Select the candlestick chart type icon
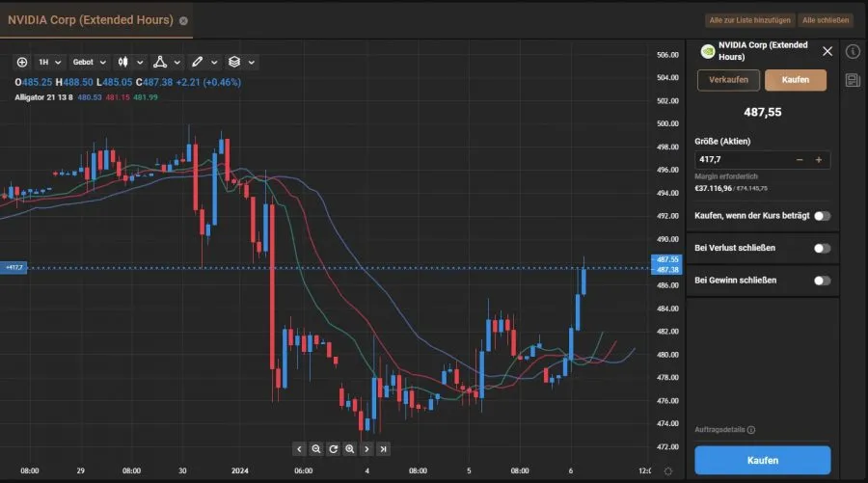This screenshot has width=868, height=483. pos(122,62)
